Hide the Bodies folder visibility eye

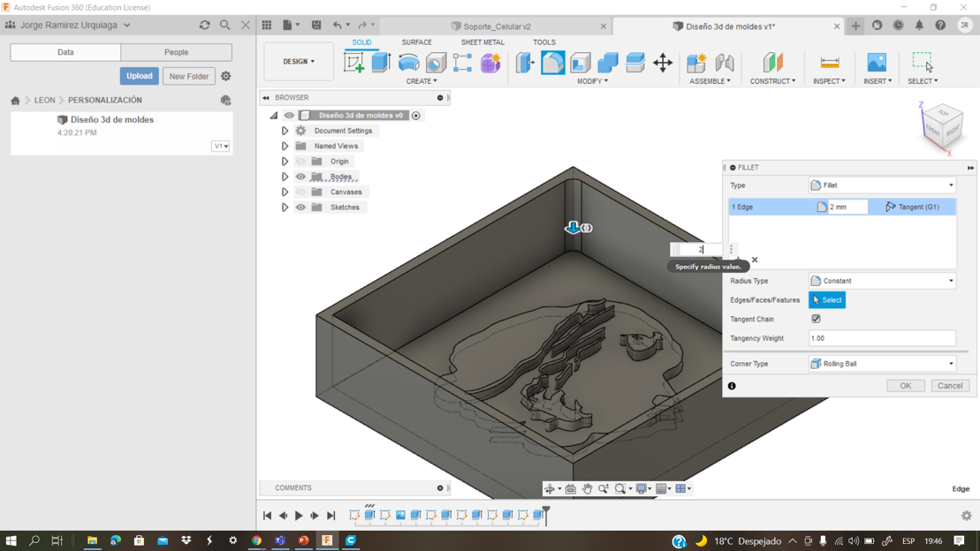(300, 177)
